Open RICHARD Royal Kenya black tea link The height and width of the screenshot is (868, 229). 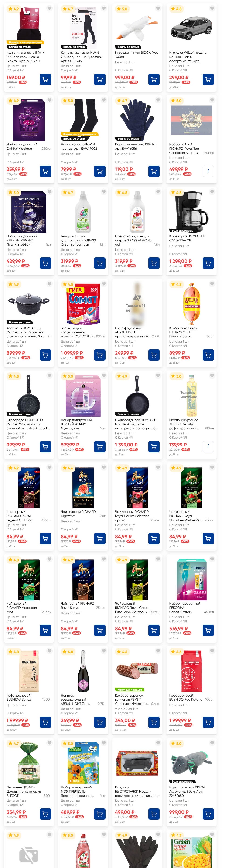click(77, 606)
